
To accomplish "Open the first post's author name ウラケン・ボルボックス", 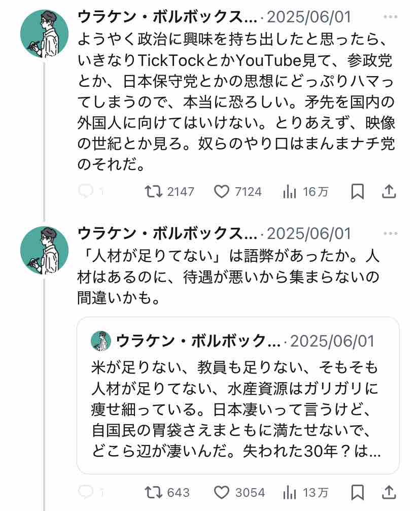I will (167, 17).
